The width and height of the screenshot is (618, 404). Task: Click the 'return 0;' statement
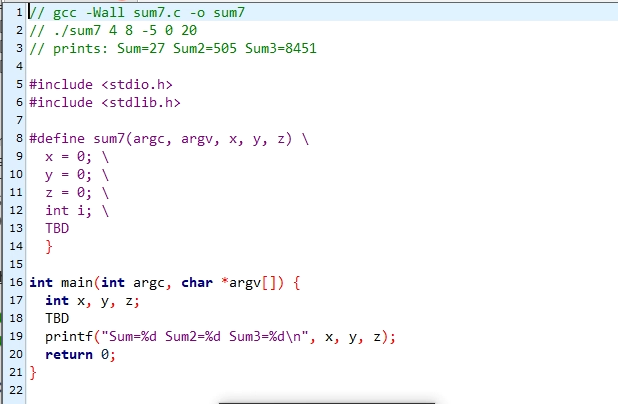(x=80, y=354)
